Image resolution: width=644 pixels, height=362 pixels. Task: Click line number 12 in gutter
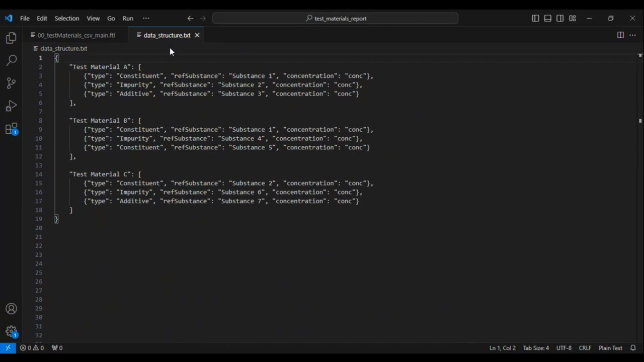pyautogui.click(x=39, y=156)
